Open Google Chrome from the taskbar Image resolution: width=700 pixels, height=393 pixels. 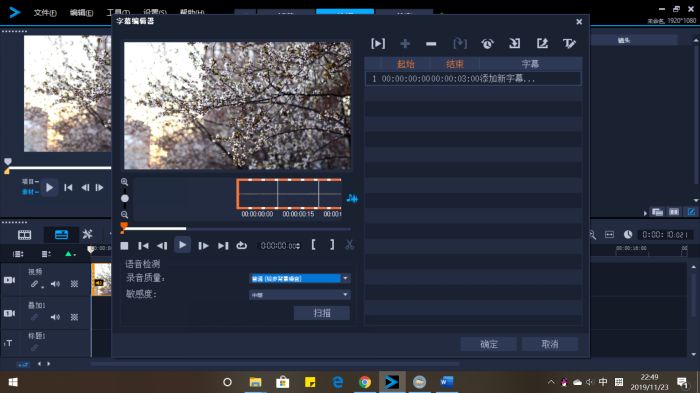(x=365, y=382)
